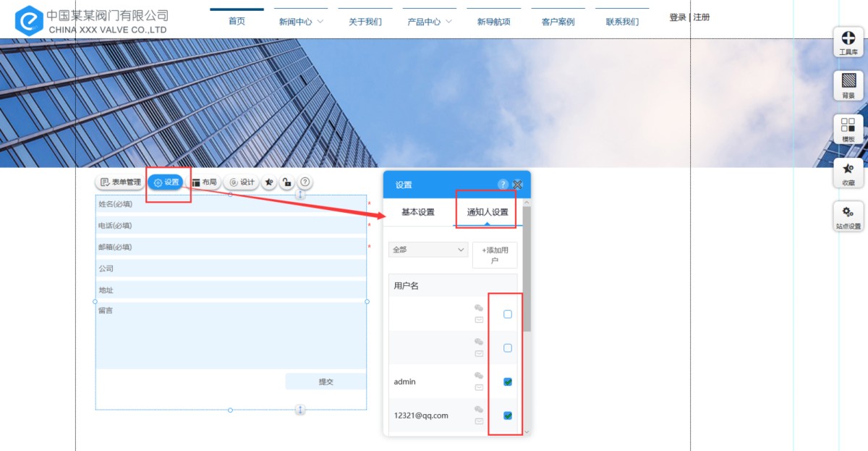The height and width of the screenshot is (451, 868).
Task: Check the first unchecked box in the user list
Action: pyautogui.click(x=508, y=314)
